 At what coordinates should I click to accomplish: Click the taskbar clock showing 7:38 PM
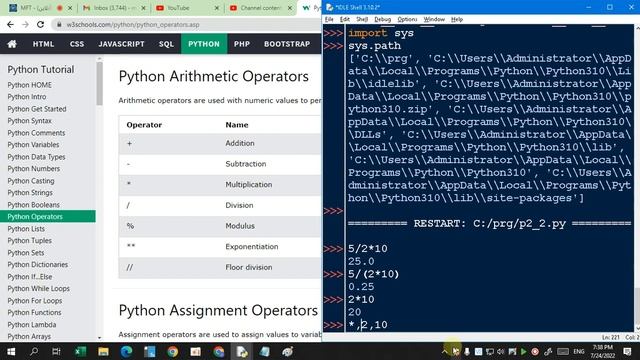tap(603, 351)
